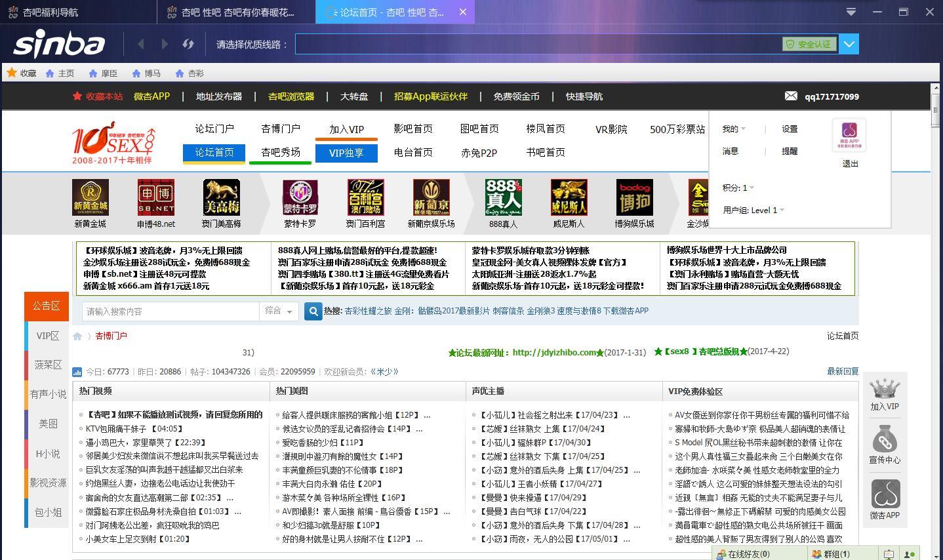
Task: Focus the 请输入搜索内容 search box
Action: pyautogui.click(x=171, y=311)
